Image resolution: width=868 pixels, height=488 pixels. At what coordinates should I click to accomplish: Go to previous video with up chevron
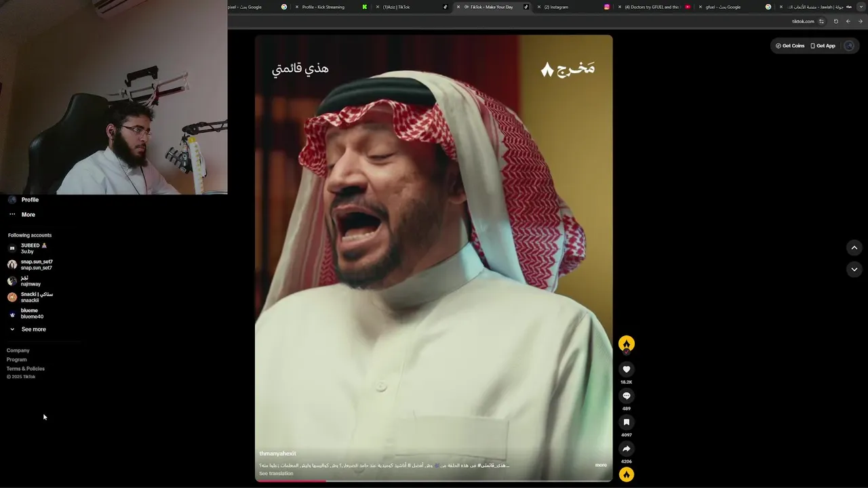tap(854, 248)
